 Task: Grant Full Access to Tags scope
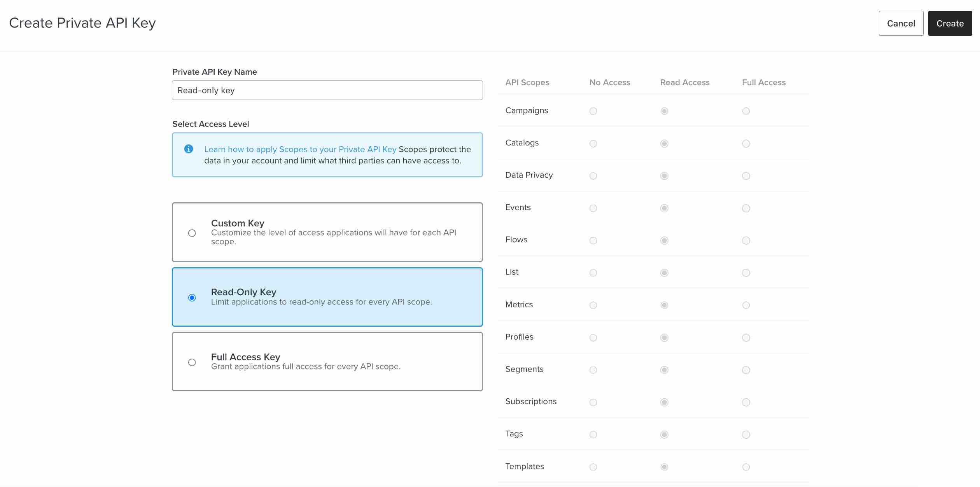(745, 434)
